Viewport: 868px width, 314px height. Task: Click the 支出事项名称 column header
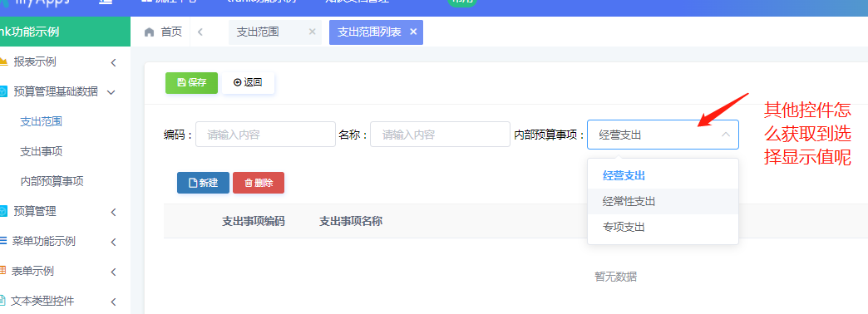pyautogui.click(x=351, y=221)
